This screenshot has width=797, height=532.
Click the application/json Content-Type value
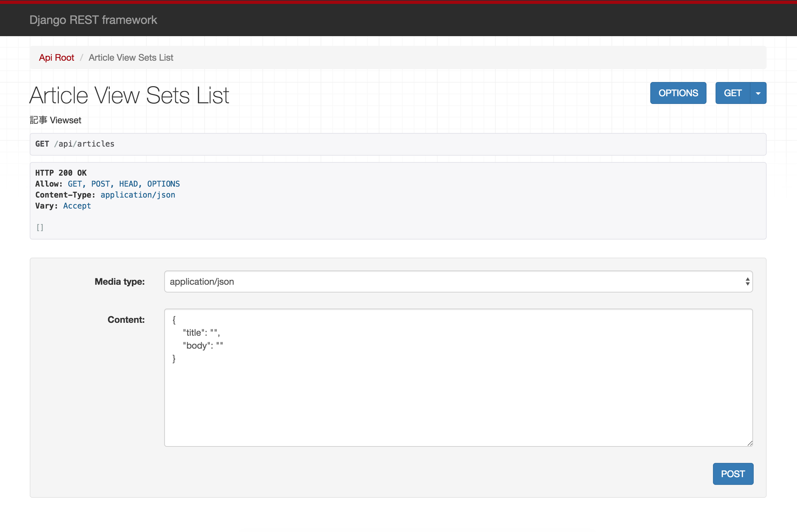(138, 195)
